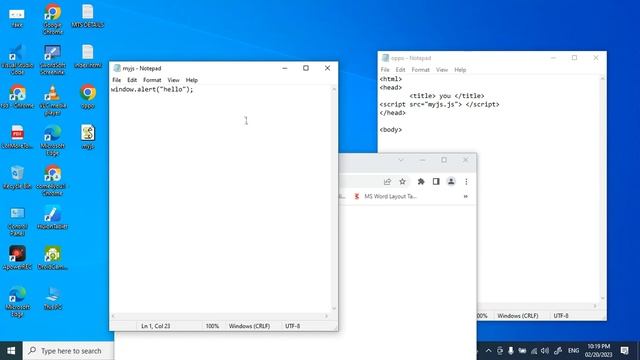Open Help menu in myjs Notepad

pyautogui.click(x=191, y=80)
